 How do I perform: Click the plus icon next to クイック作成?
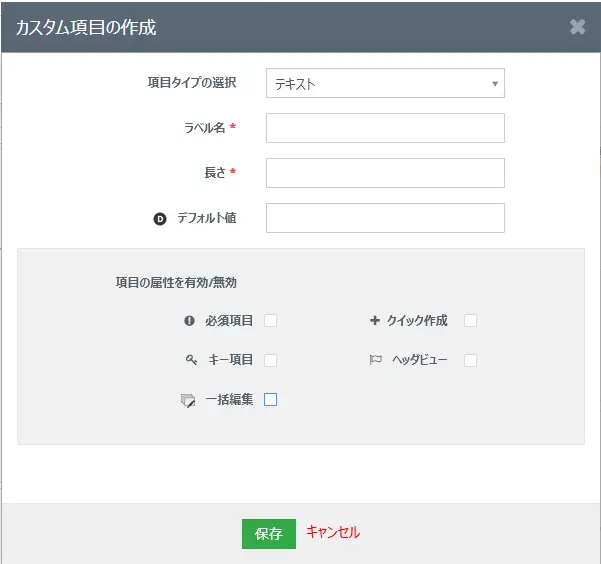(375, 321)
